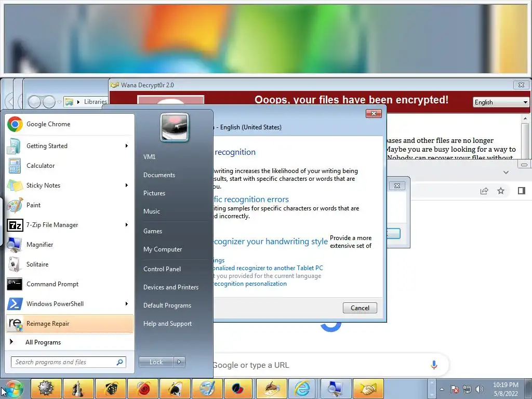Launch Reimage Repair from the Start menu
Viewport: 532px width, 399px height.
70,324
